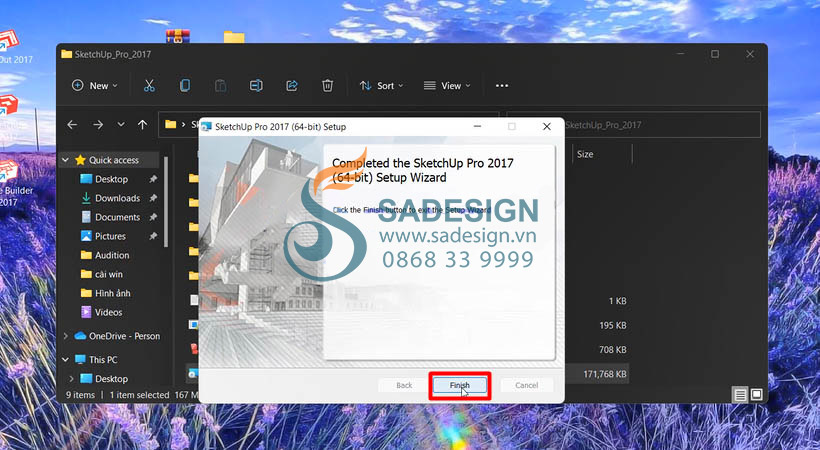The image size is (820, 450).
Task: Open the New menu in File Explorer
Action: (x=95, y=85)
